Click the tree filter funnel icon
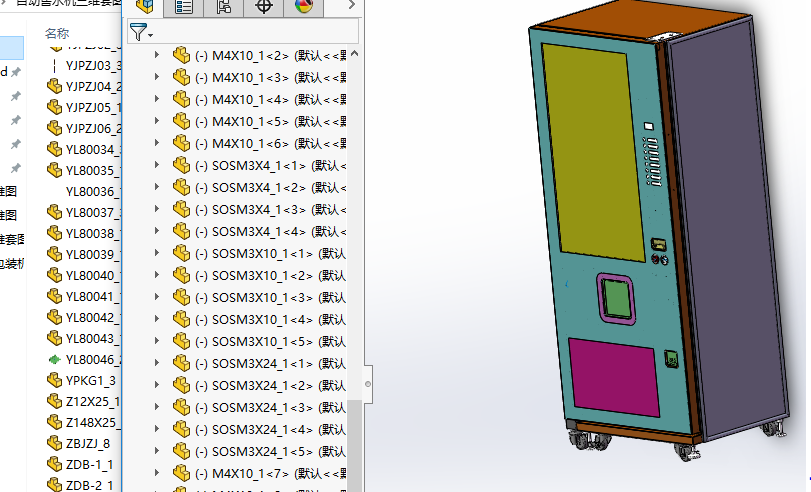Image resolution: width=811 pixels, height=492 pixels. click(x=139, y=32)
